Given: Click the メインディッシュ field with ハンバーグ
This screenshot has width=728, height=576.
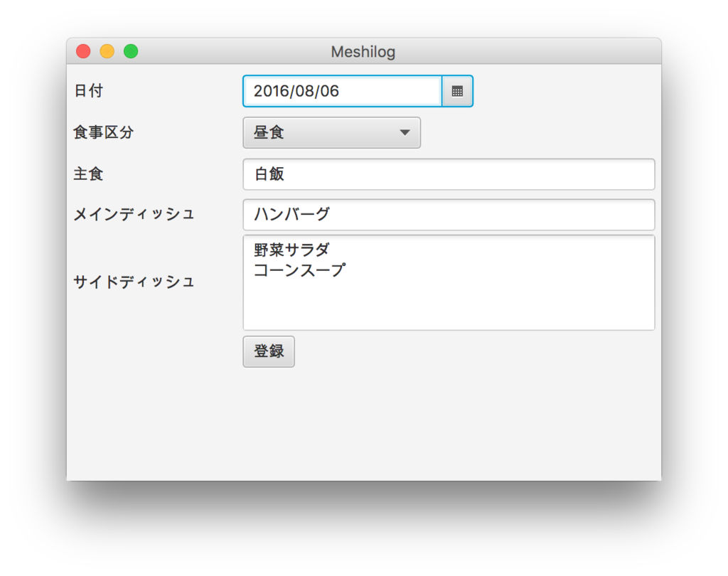Looking at the screenshot, I should pyautogui.click(x=449, y=215).
